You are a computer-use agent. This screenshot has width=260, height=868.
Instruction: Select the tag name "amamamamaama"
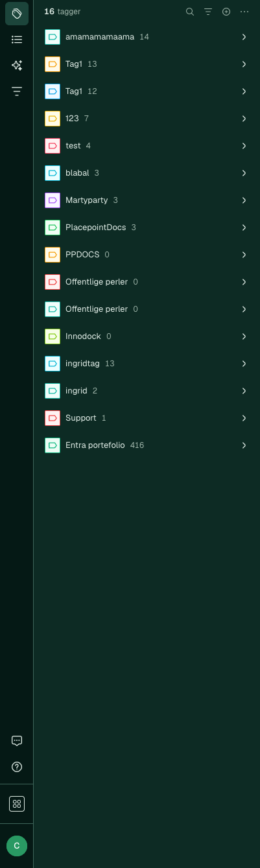coord(100,37)
